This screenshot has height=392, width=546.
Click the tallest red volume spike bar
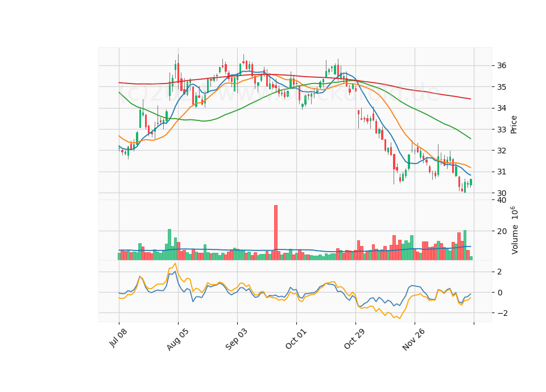276,232
